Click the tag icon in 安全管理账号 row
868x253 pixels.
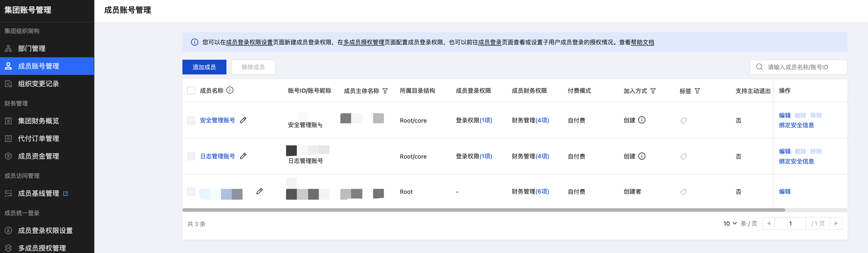pos(683,121)
